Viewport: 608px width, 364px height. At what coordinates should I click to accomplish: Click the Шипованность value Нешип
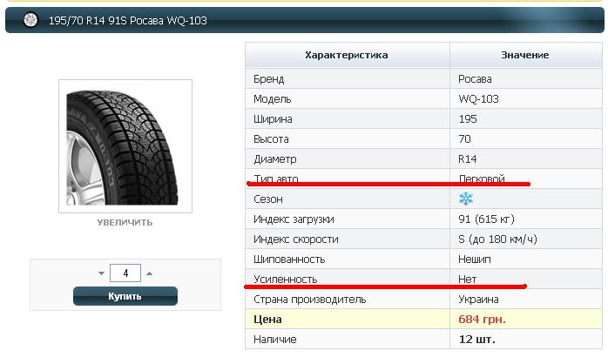[475, 260]
